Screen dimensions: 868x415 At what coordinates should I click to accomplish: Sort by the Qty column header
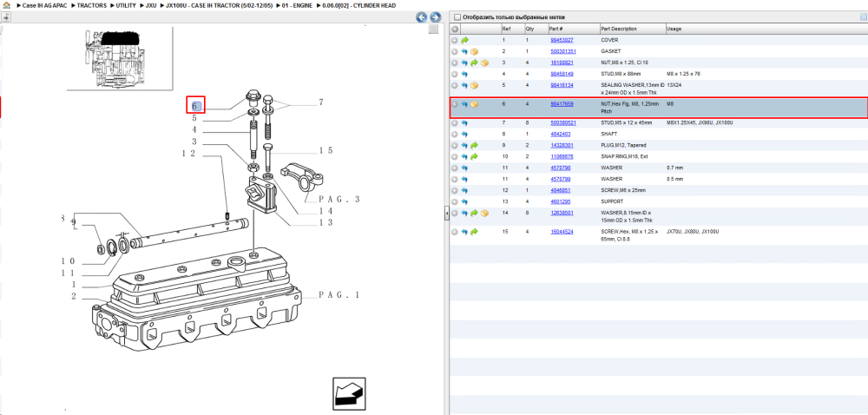529,29
